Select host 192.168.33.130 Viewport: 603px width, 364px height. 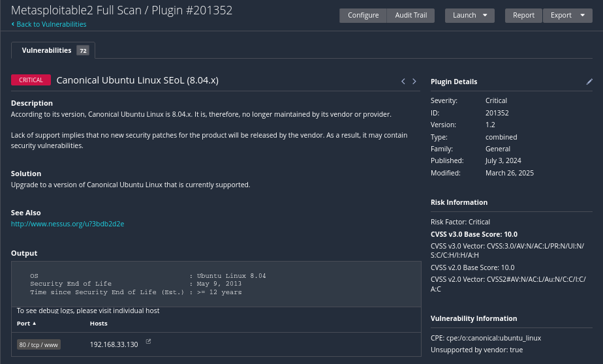pos(114,344)
